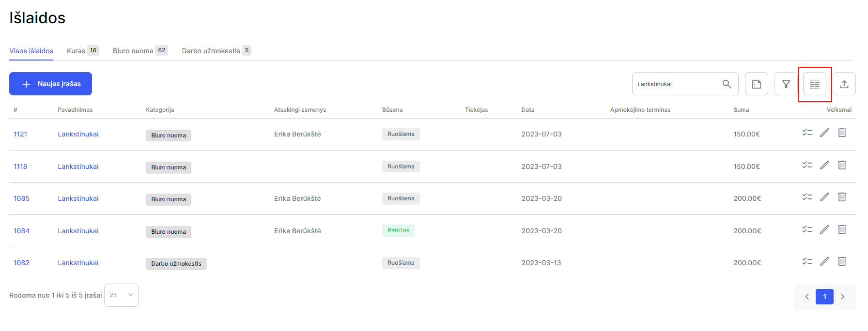Viewport: 868px width, 331px height.
Task: Click Ruošiama status badge in row 1121
Action: coord(401,134)
